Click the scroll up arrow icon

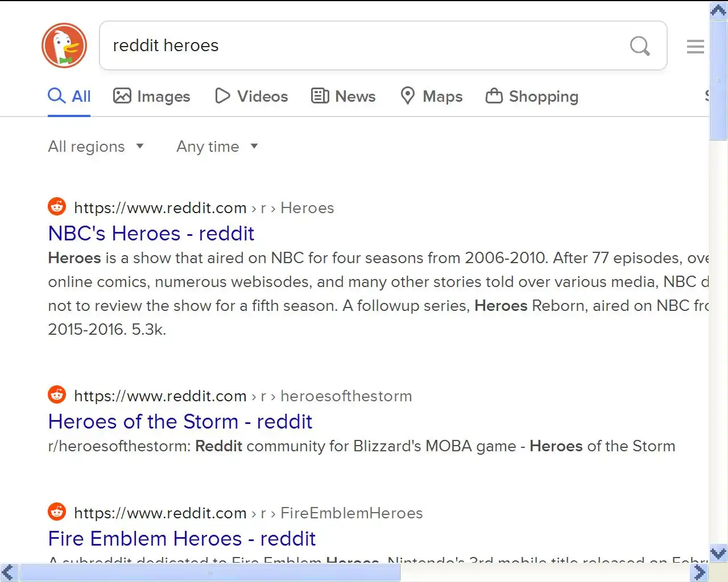[x=718, y=10]
